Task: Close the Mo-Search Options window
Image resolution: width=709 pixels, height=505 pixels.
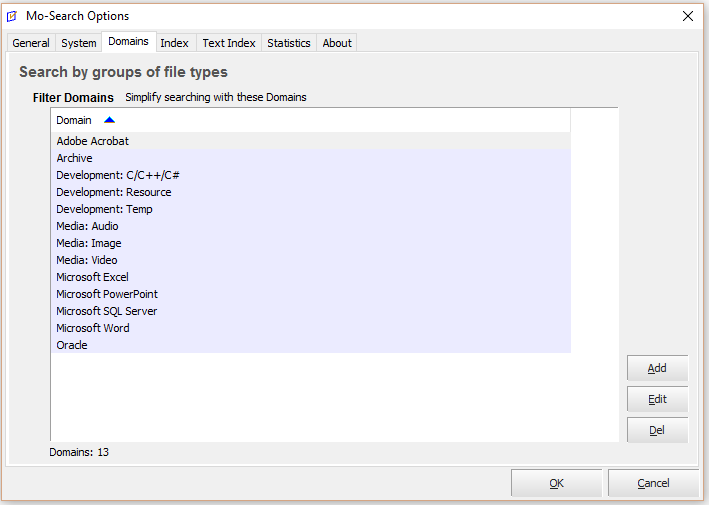Action: [x=688, y=16]
